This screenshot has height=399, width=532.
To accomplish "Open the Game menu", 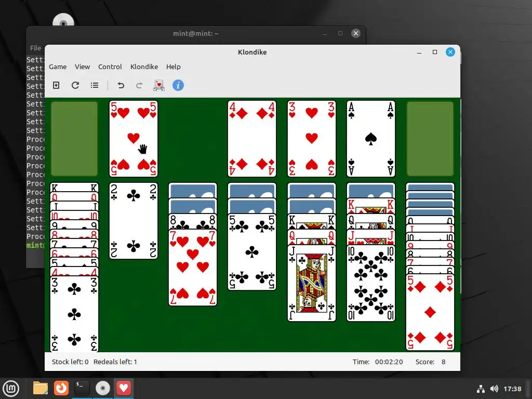I will pos(58,67).
